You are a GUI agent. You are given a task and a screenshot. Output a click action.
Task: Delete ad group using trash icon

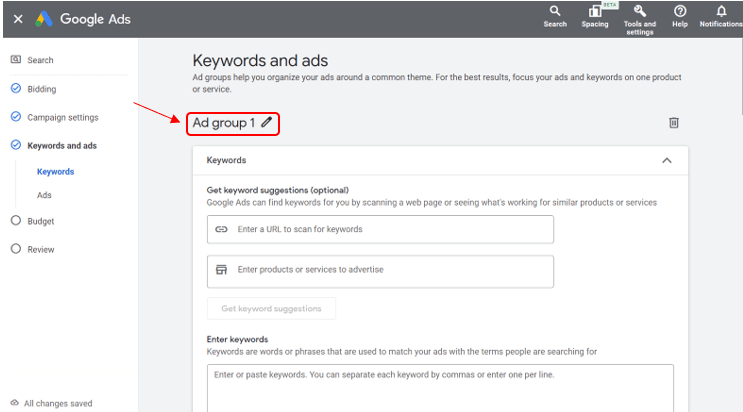pos(673,122)
